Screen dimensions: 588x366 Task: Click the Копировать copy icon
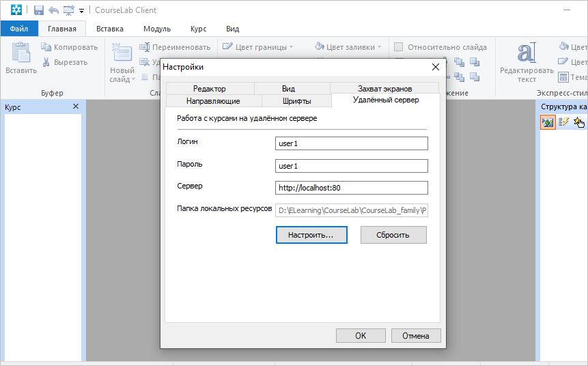(x=46, y=47)
